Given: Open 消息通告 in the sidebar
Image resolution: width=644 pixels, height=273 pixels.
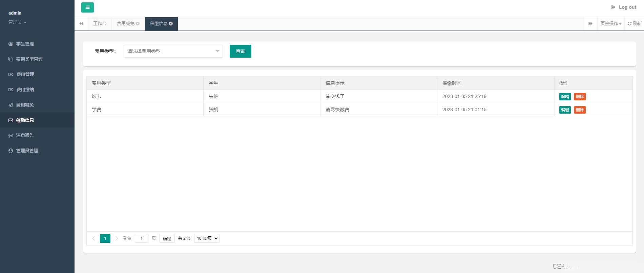Looking at the screenshot, I should 37,135.
